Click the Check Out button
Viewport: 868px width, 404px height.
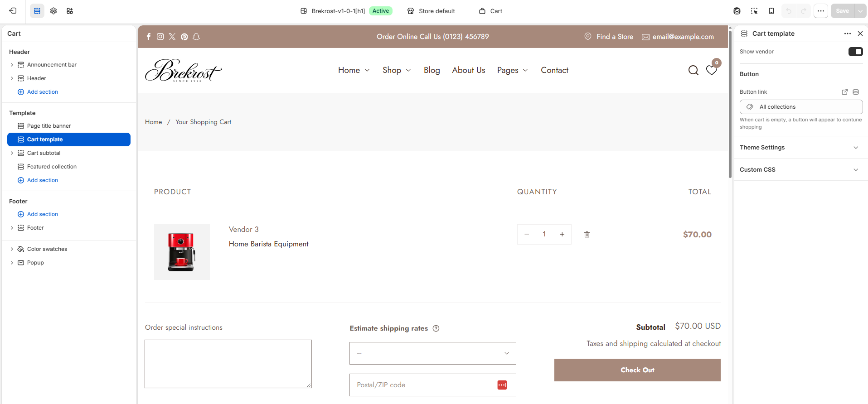click(637, 370)
